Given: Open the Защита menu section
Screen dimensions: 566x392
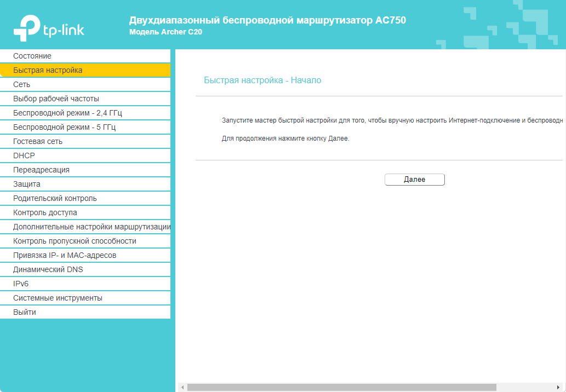Looking at the screenshot, I should click(x=27, y=184).
